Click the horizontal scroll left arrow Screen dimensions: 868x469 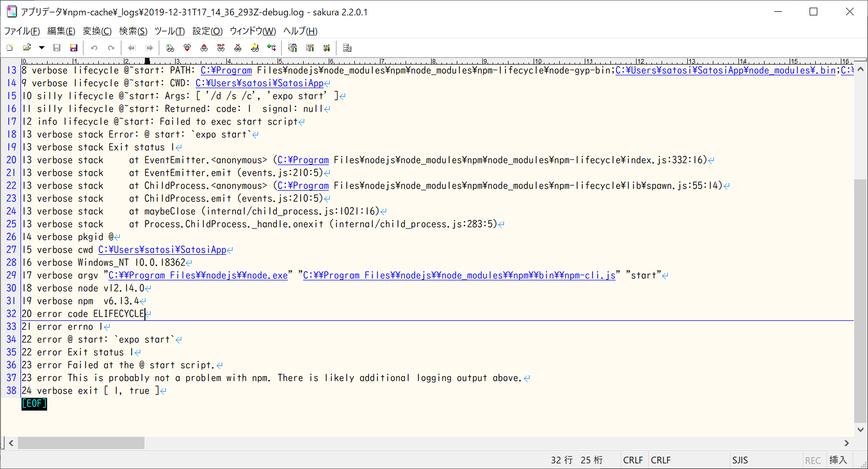coord(11,443)
